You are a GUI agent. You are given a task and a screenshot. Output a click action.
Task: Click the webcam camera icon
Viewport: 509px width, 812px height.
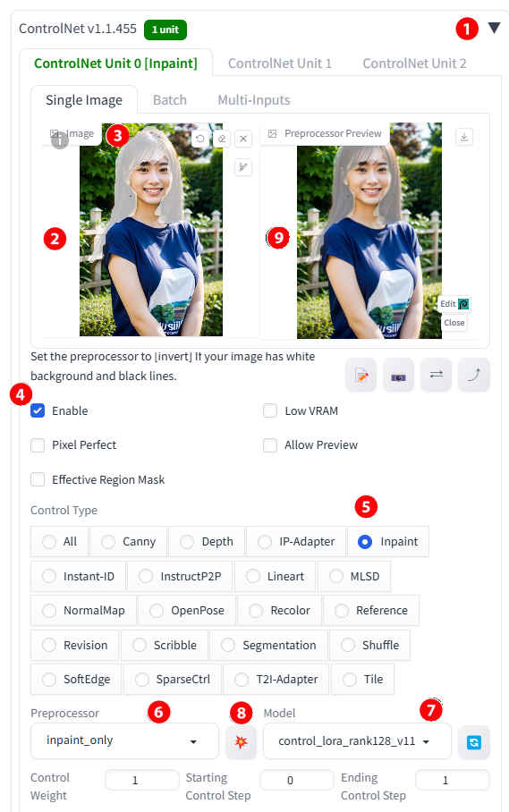[x=398, y=375]
